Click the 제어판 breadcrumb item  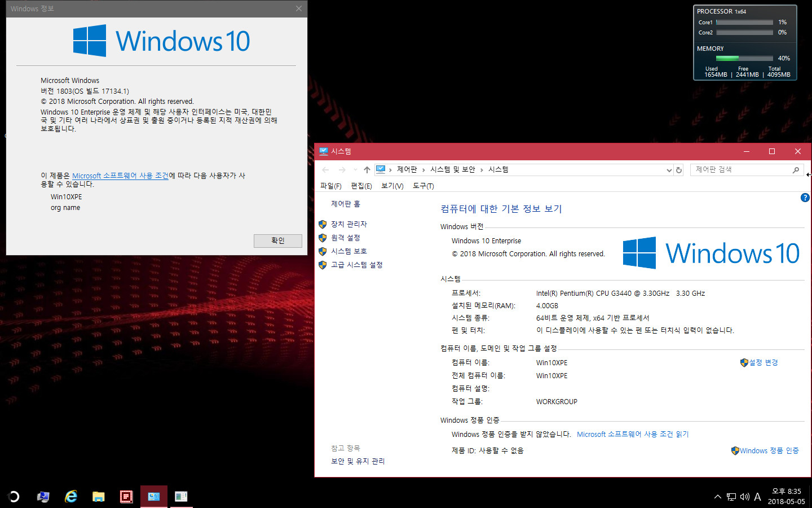click(x=407, y=169)
